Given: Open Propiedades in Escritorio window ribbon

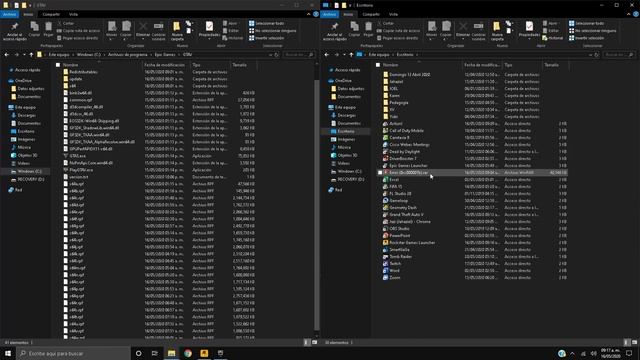Looking at the screenshot, I should tap(529, 29).
